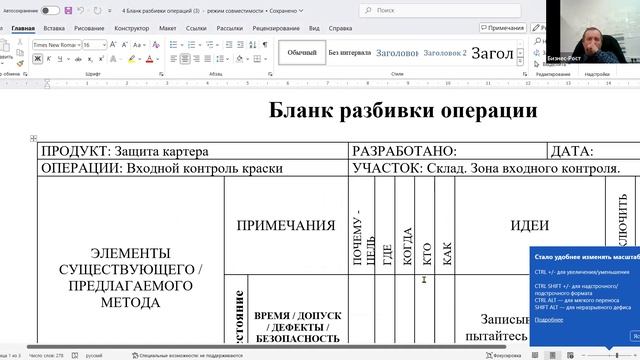Click the Numbered list icon

191,44
